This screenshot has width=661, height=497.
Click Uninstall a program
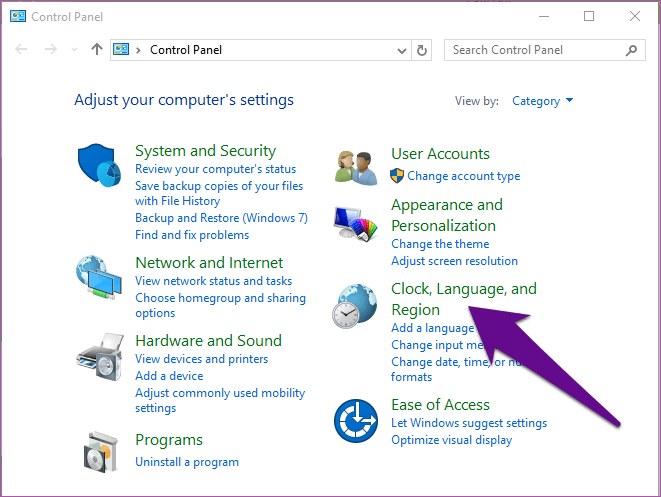(x=187, y=462)
